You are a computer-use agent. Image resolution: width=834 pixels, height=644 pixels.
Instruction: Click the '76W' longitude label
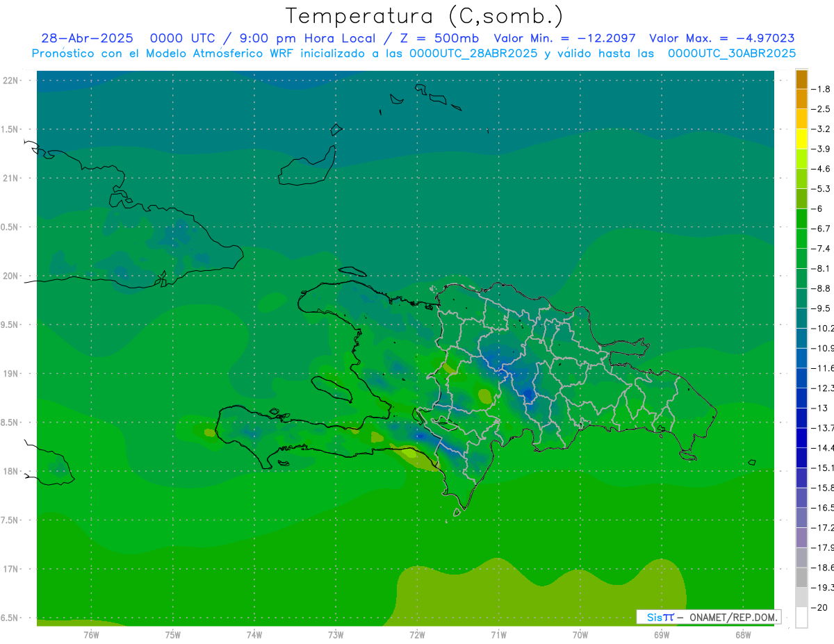click(91, 635)
